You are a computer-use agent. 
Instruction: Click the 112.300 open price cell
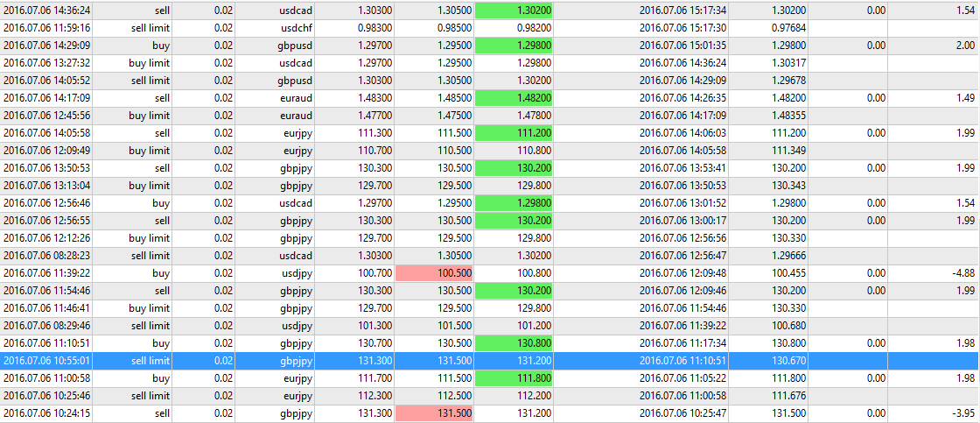pyautogui.click(x=375, y=396)
